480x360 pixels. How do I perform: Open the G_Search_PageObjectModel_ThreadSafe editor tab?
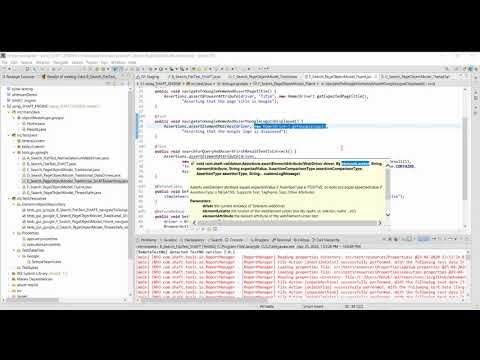pos(416,76)
